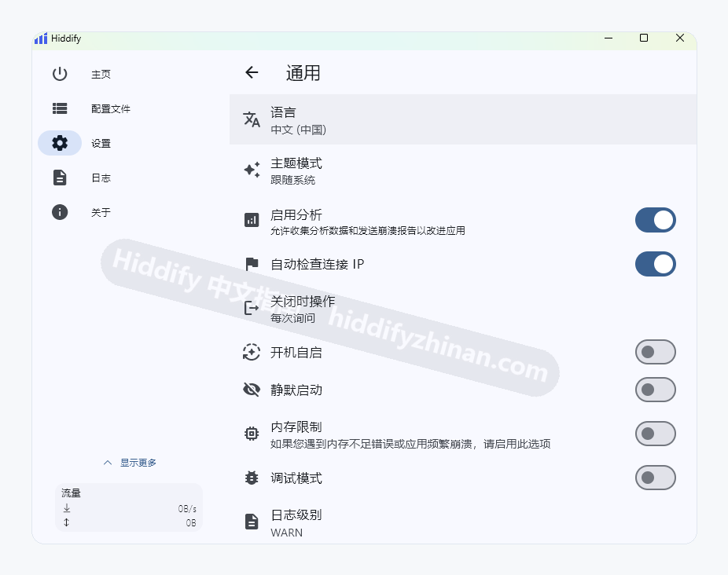Click the chevron beside 显示更多
This screenshot has width=728, height=575.
(x=108, y=463)
